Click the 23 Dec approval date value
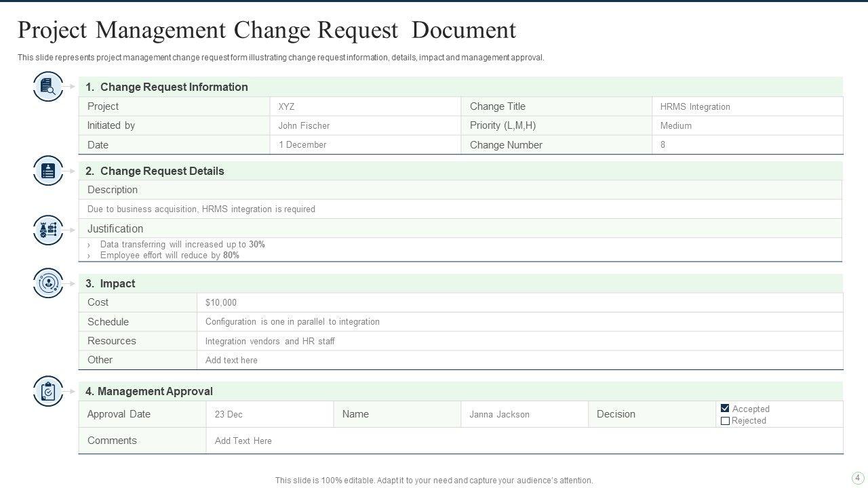The height and width of the screenshot is (488, 868). [x=229, y=414]
